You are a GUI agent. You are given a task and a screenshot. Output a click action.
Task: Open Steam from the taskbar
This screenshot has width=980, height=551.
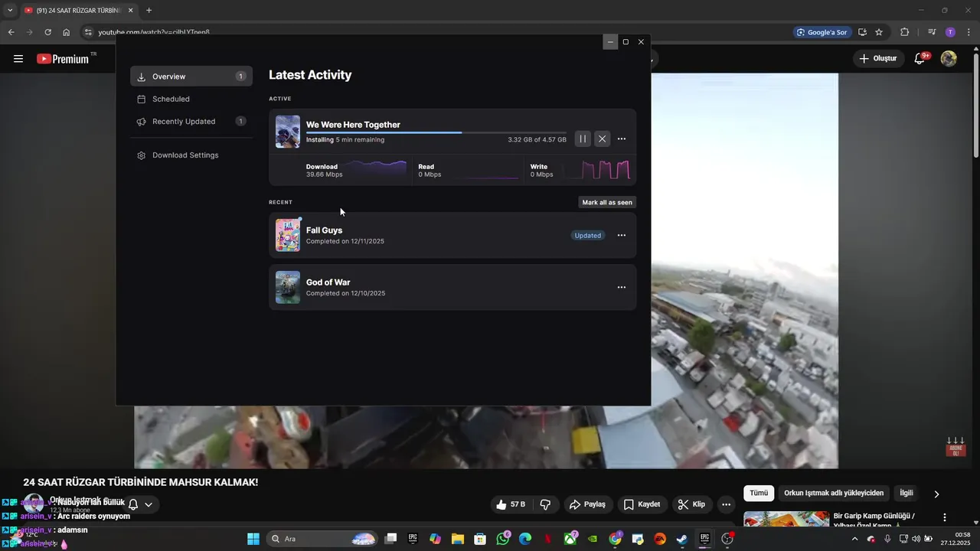pyautogui.click(x=681, y=539)
